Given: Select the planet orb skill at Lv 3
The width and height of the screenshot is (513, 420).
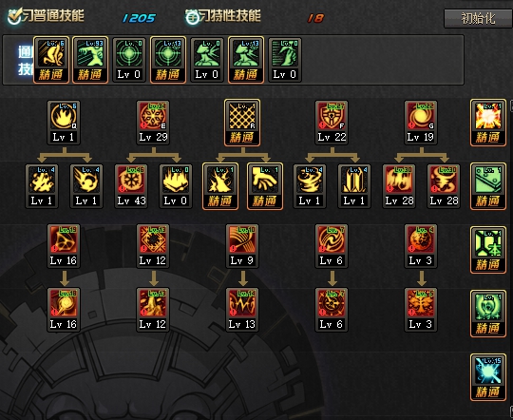Looking at the screenshot, I should (x=421, y=246).
